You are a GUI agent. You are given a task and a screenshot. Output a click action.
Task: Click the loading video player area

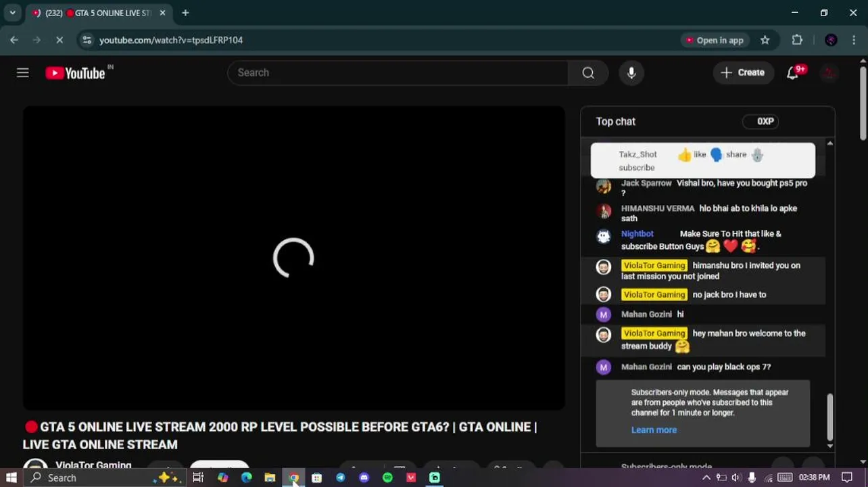(293, 258)
